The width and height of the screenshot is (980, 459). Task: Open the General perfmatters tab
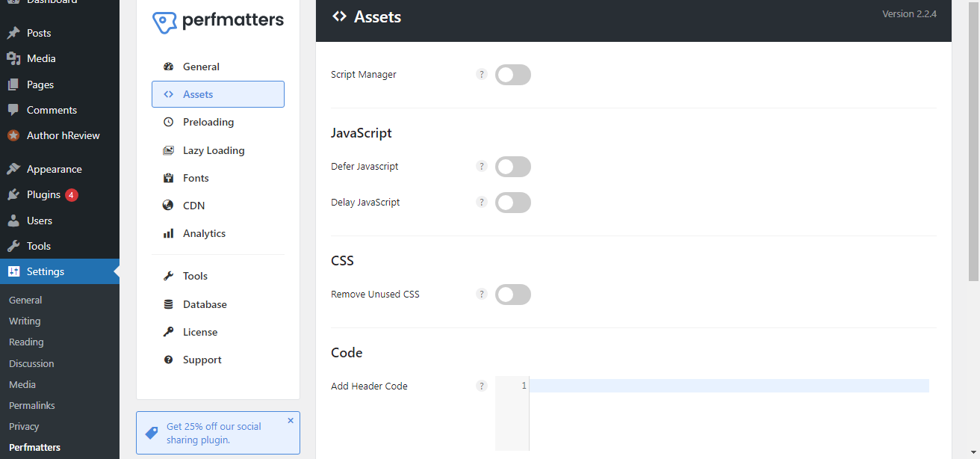tap(201, 67)
